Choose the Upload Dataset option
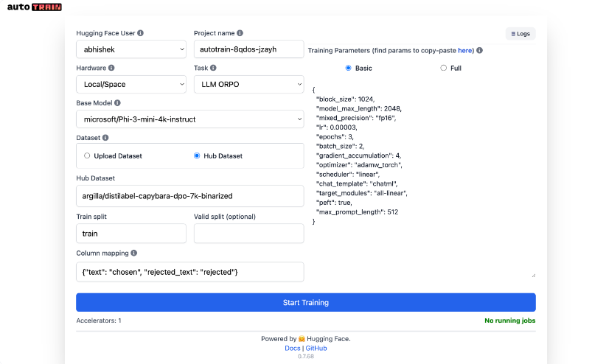This screenshot has height=364, width=592. pyautogui.click(x=87, y=155)
